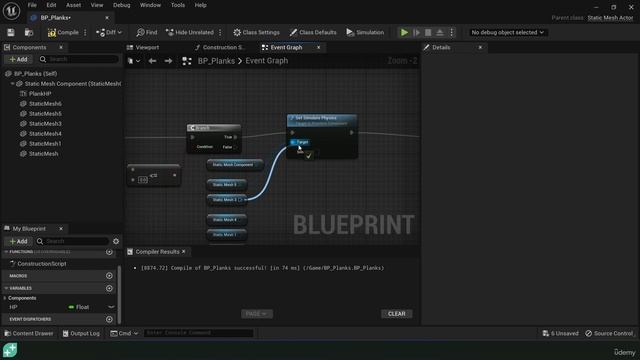The width and height of the screenshot is (640, 360).
Task: Open the Debug menu
Action: click(121, 5)
